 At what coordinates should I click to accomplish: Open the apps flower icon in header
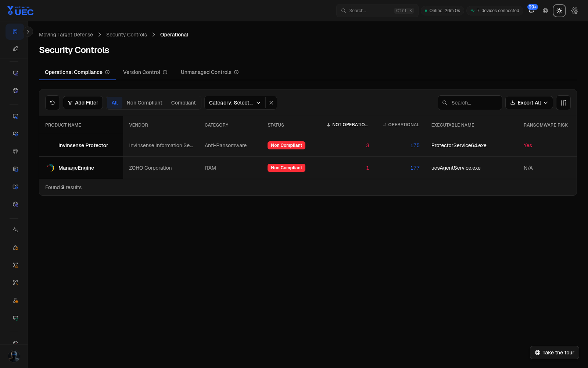[575, 11]
